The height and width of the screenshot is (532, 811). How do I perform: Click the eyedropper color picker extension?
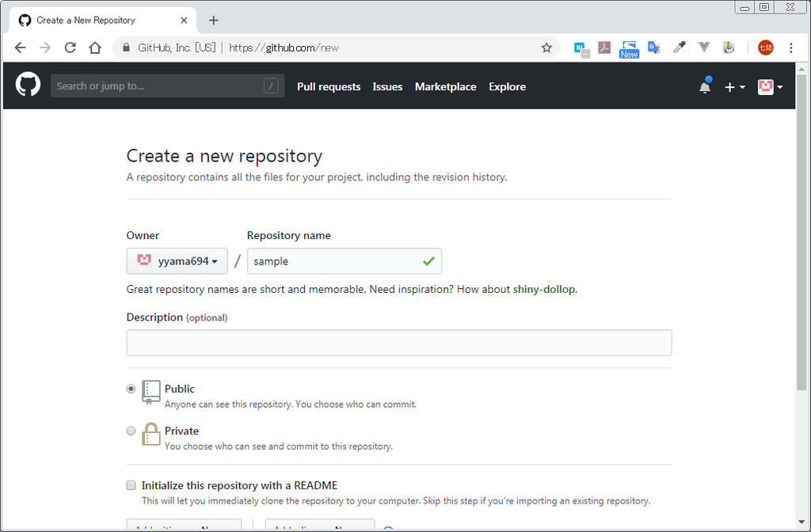679,47
